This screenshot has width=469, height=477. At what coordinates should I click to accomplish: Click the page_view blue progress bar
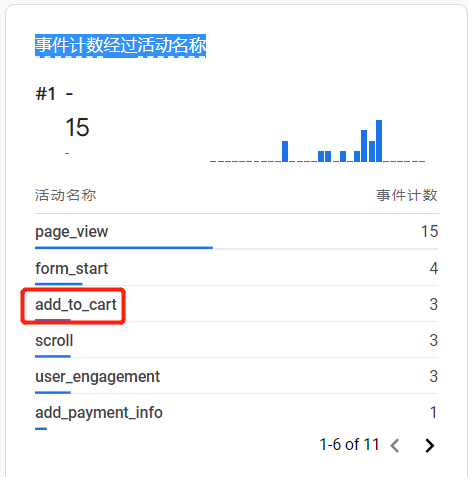[124, 248]
